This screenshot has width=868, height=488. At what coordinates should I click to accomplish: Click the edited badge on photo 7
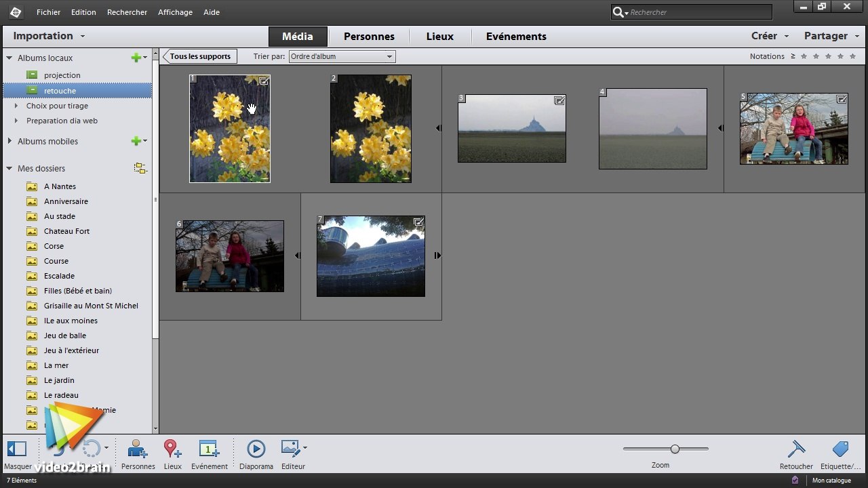pyautogui.click(x=418, y=222)
